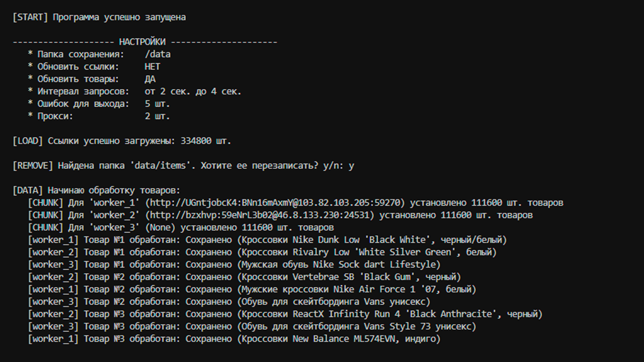
Task: Click the New Balance ML574EVN line
Action: point(234,339)
